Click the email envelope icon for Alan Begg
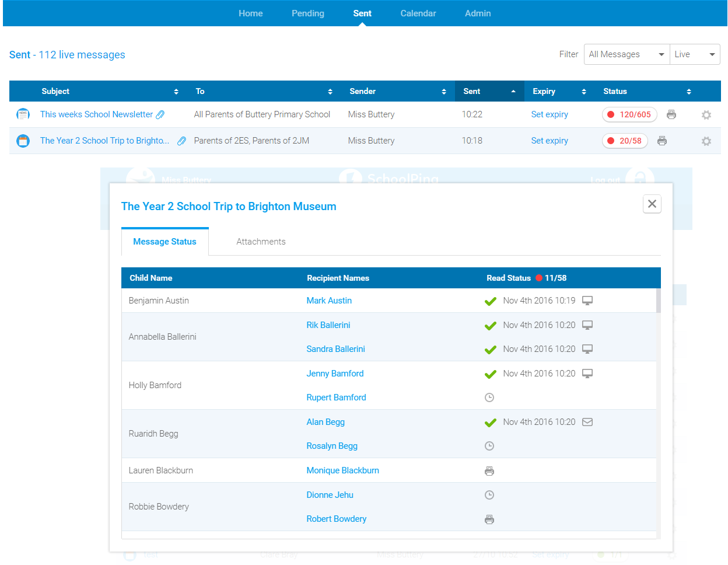 click(x=587, y=422)
